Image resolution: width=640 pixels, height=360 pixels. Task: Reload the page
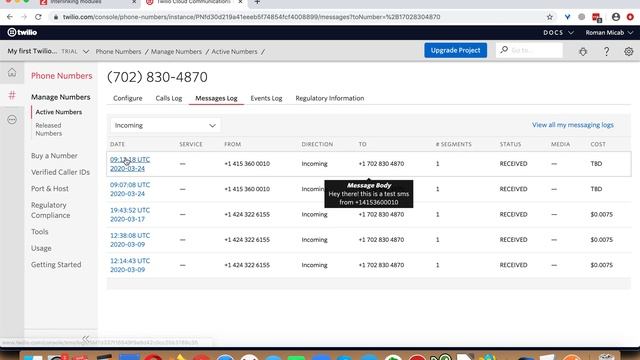(38, 17)
